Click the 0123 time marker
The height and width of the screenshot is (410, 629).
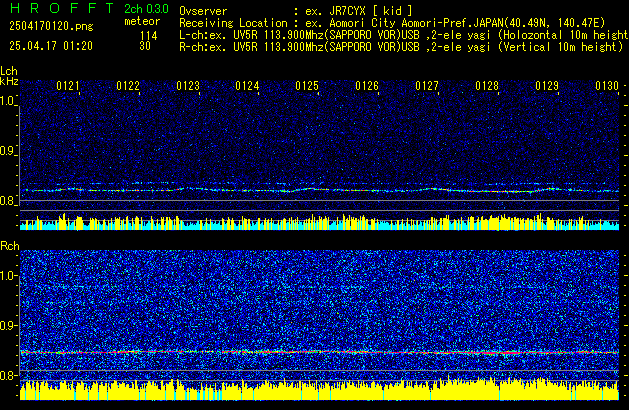[188, 86]
